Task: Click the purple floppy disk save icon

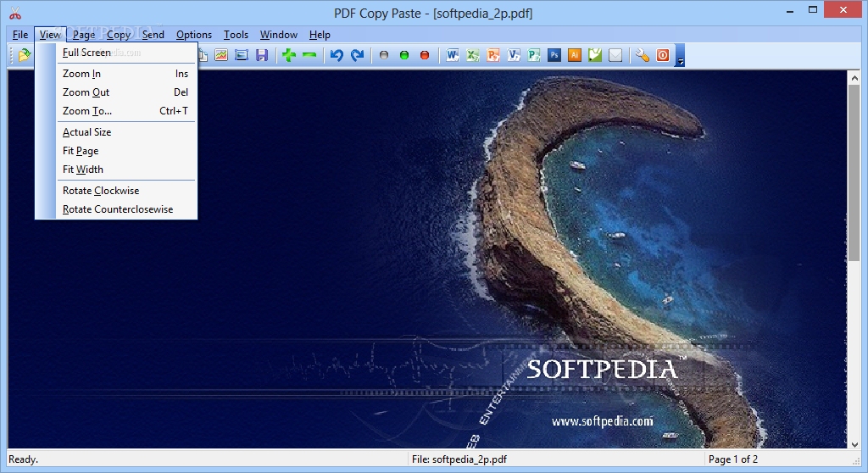Action: tap(262, 55)
